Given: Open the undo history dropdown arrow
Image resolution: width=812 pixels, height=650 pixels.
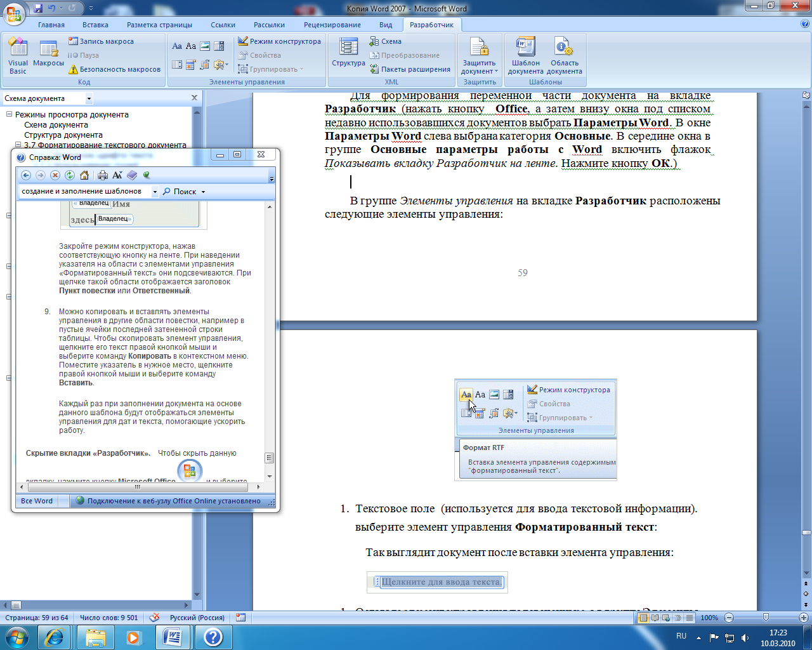Looking at the screenshot, I should [x=62, y=8].
